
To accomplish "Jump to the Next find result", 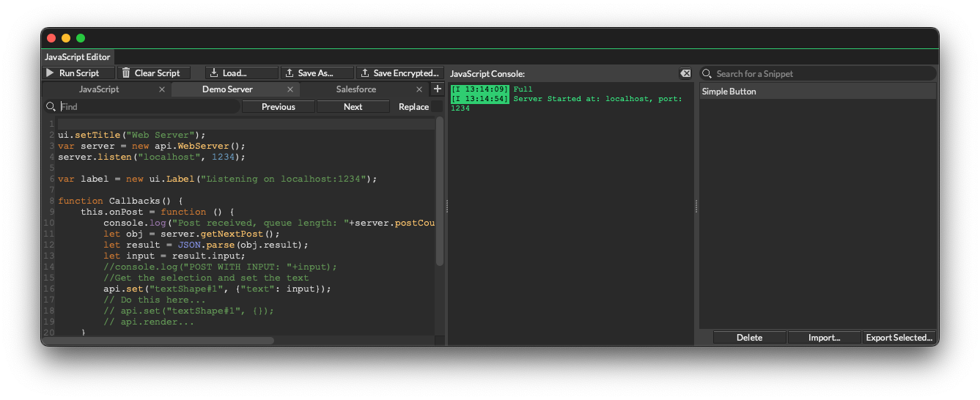I will point(353,107).
